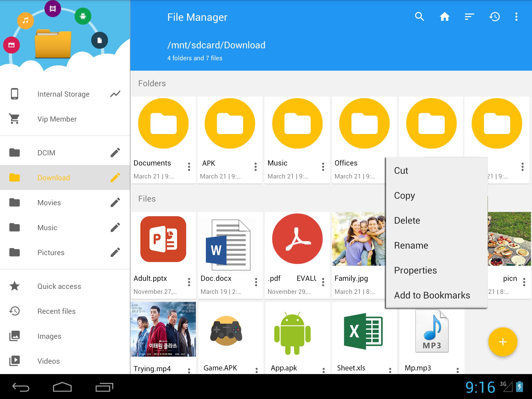Open options for Adult.pptx file
This screenshot has width=532, height=399.
(189, 282)
